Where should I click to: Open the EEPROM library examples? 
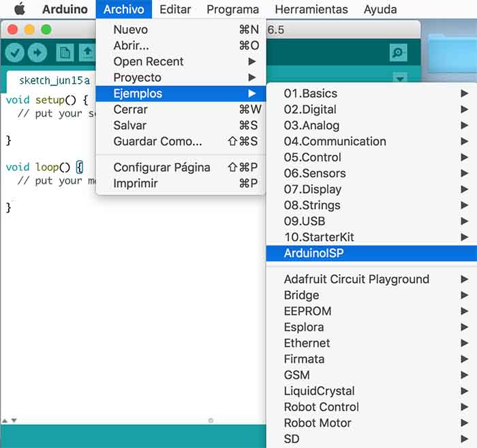coord(371,311)
